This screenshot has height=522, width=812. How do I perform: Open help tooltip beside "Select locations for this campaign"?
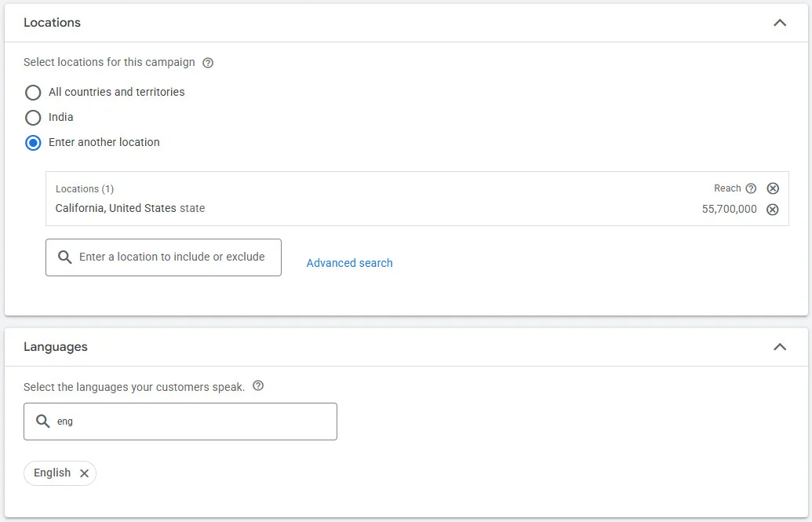[207, 62]
